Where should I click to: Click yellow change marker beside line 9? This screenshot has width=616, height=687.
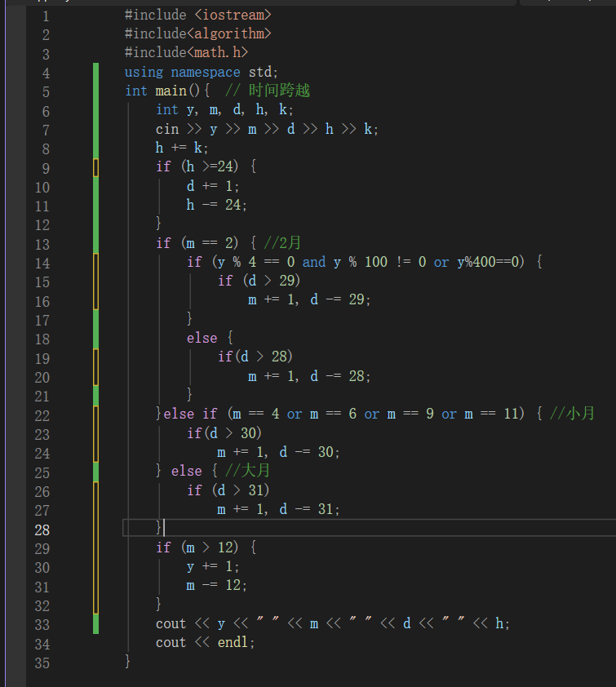coord(95,167)
